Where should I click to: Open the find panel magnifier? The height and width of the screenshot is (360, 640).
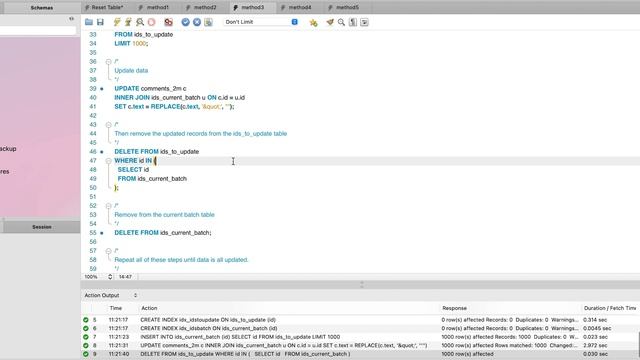coord(341,22)
